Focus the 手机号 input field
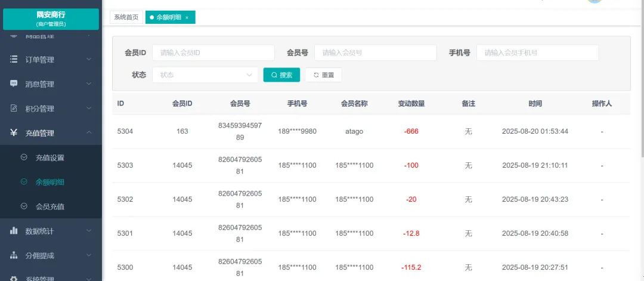This screenshot has width=644, height=281. click(537, 53)
